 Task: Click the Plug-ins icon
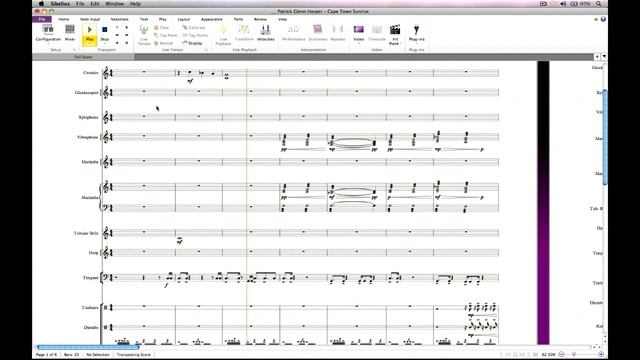(x=416, y=30)
